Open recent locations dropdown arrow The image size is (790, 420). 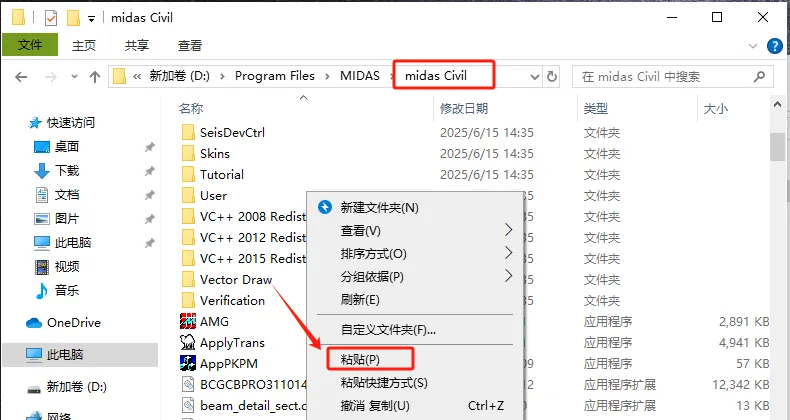pos(75,77)
